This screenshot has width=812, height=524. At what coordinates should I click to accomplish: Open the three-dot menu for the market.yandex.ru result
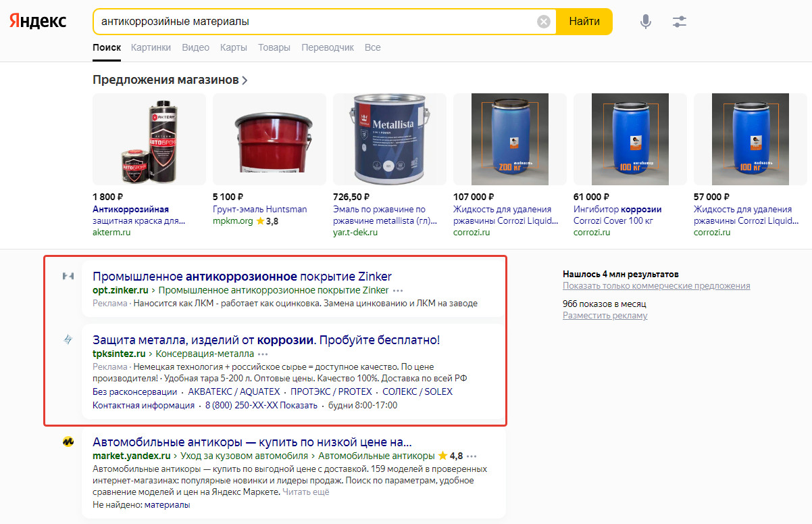pos(472,456)
